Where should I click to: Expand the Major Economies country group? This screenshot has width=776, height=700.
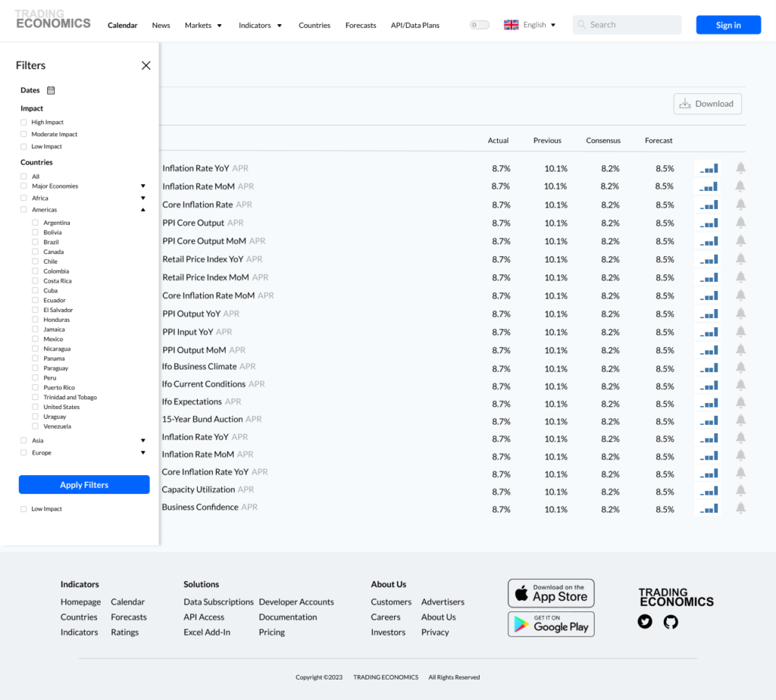(143, 186)
